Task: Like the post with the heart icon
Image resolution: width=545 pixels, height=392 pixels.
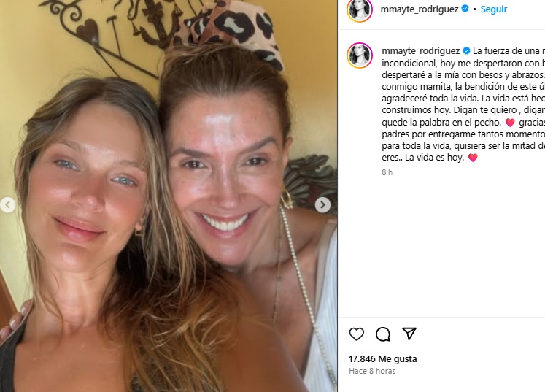Action: (x=356, y=334)
